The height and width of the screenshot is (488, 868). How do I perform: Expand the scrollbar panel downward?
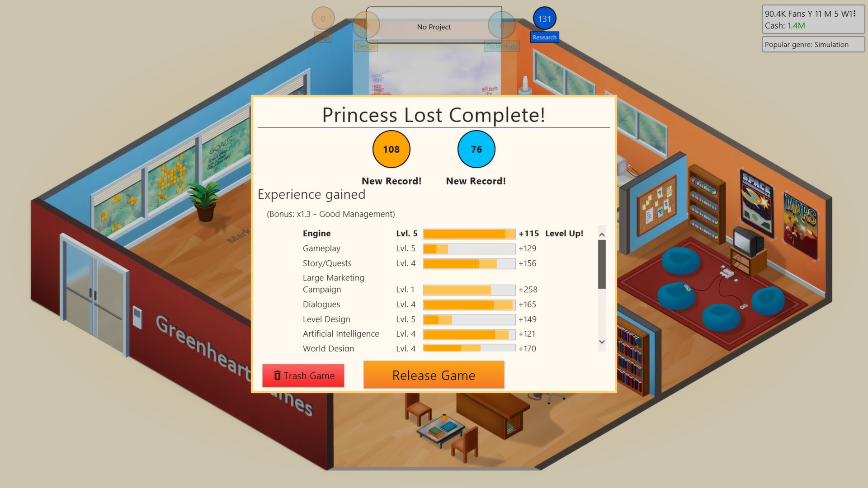[x=602, y=343]
